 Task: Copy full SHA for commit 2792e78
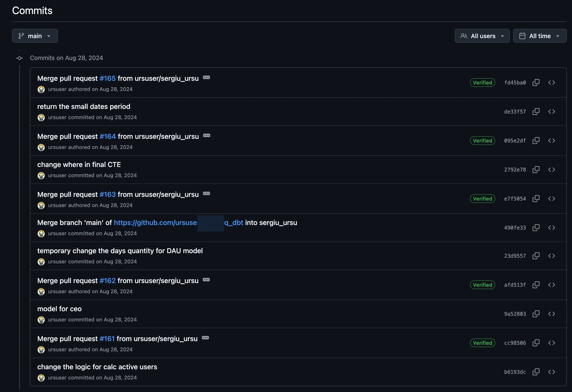[536, 170]
